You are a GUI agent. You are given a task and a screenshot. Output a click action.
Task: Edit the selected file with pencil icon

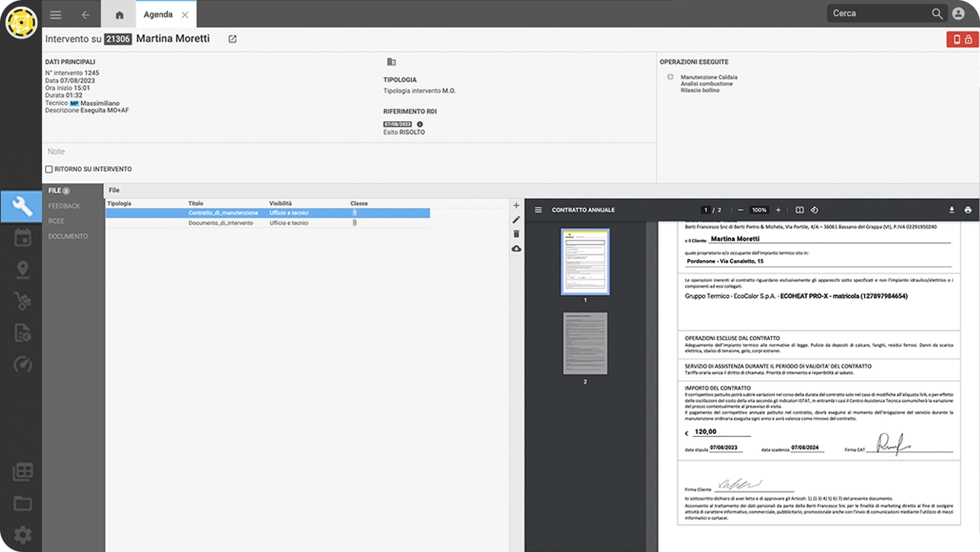tap(516, 220)
